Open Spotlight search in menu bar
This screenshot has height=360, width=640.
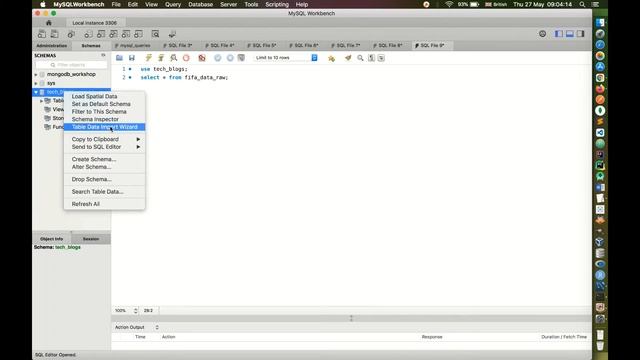582,4
